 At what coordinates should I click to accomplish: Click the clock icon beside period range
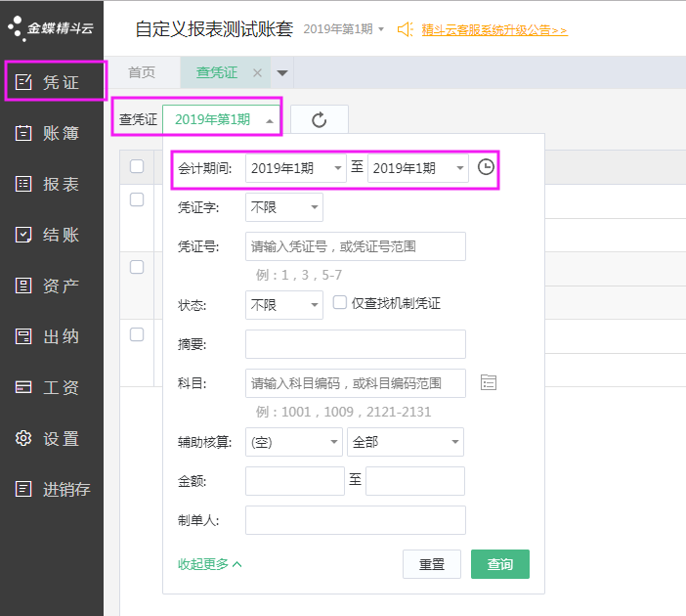[486, 167]
